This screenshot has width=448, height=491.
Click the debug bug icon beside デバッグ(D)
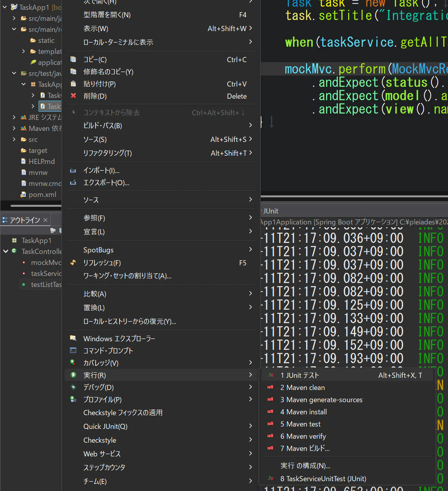click(x=73, y=387)
